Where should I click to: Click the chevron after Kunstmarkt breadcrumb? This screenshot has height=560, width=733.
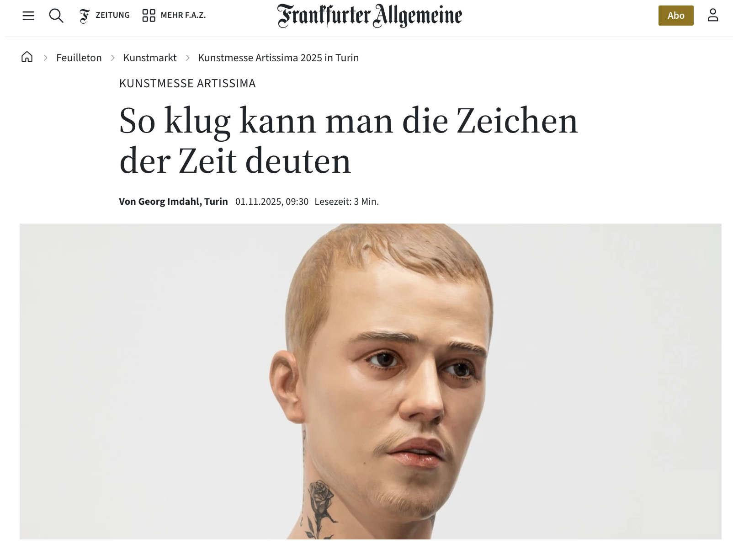(187, 58)
